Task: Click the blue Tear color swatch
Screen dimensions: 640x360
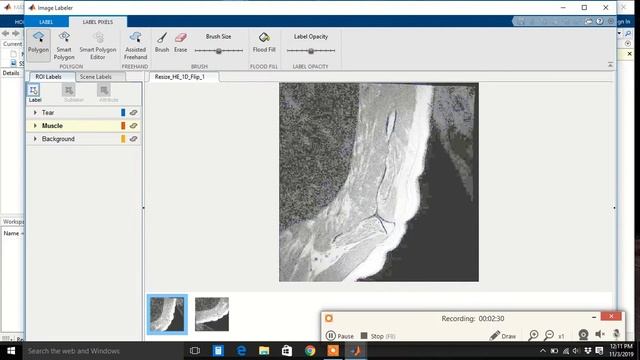Action: (123, 112)
